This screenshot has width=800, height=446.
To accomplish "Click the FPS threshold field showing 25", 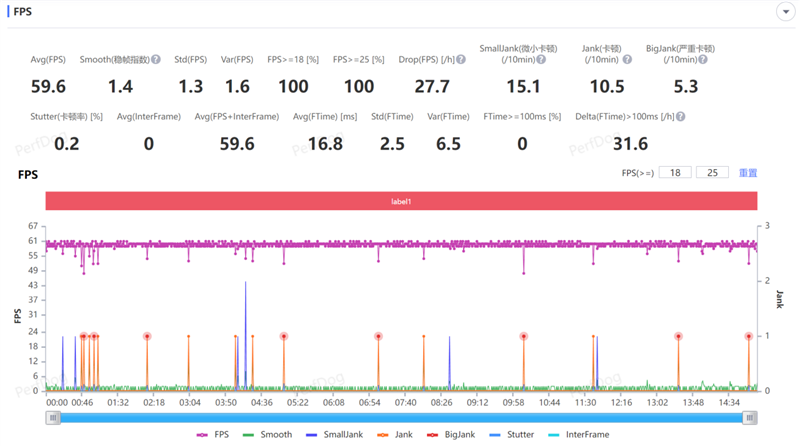I will click(712, 172).
